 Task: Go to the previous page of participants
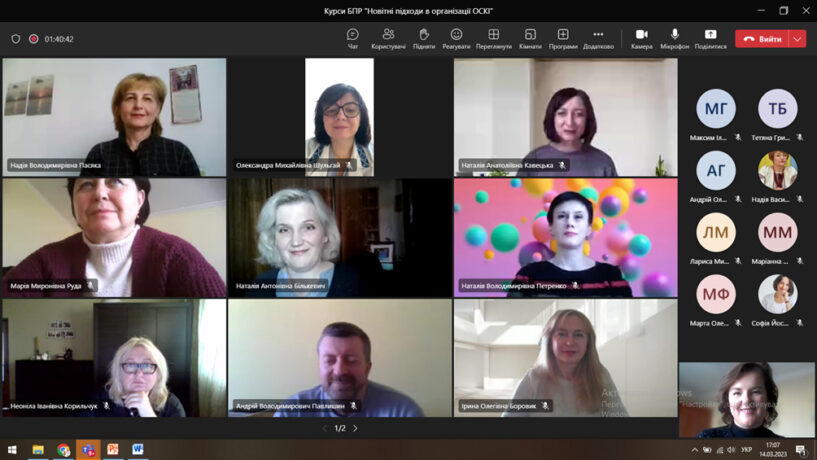point(324,428)
